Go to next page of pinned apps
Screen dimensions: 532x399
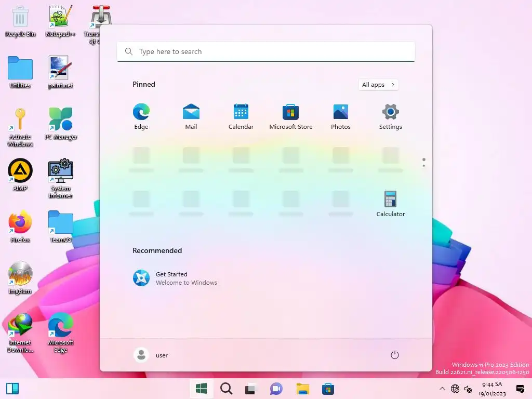[x=424, y=166]
